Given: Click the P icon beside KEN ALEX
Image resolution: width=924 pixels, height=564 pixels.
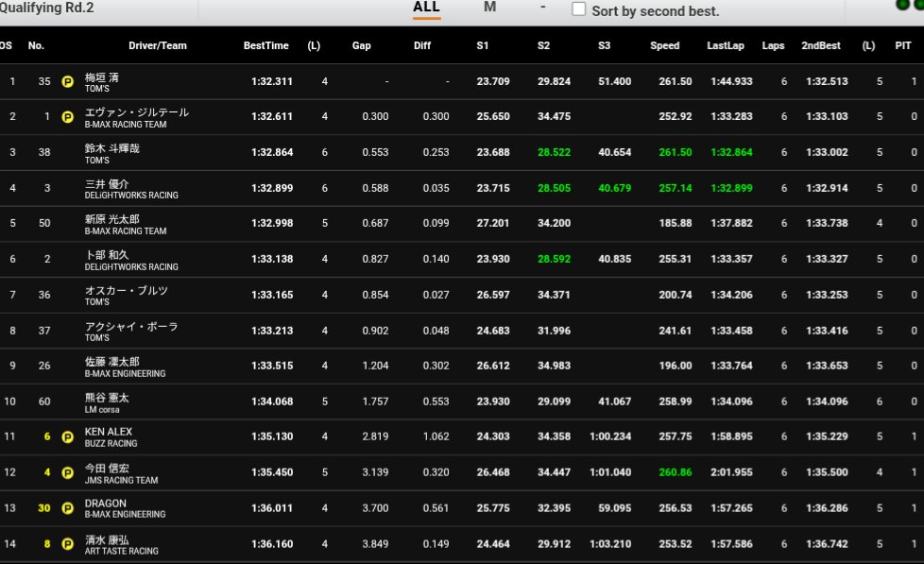Looking at the screenshot, I should [x=68, y=436].
